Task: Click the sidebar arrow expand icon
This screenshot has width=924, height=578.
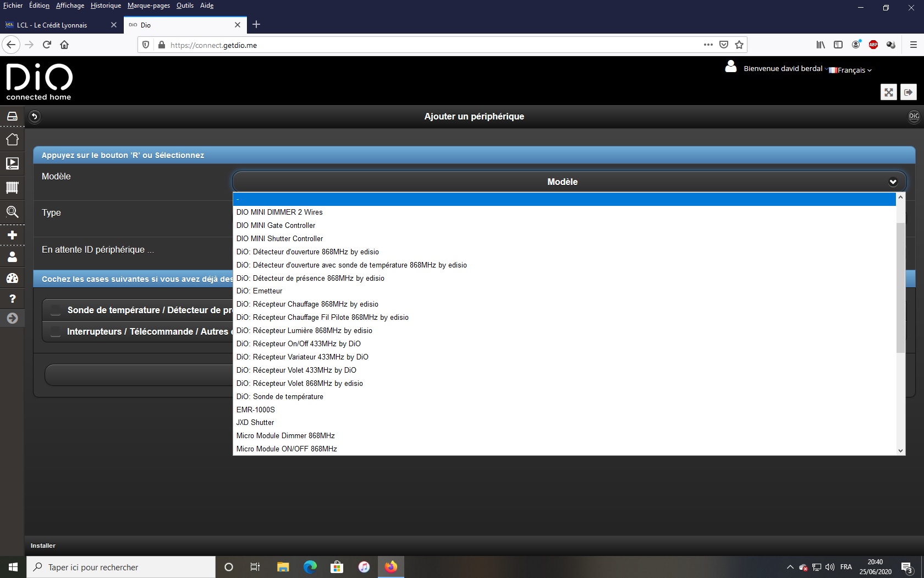Action: pyautogui.click(x=12, y=318)
